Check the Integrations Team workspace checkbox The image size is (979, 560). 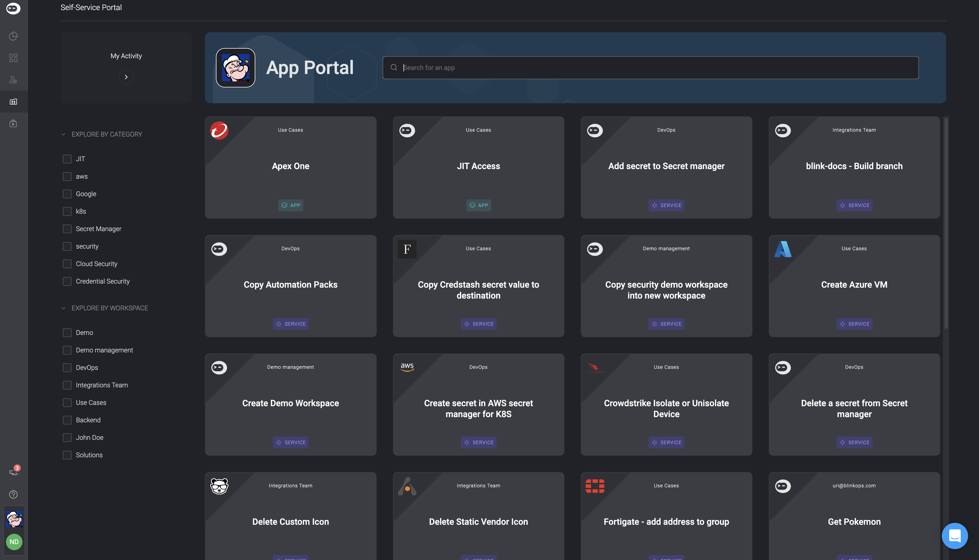67,385
